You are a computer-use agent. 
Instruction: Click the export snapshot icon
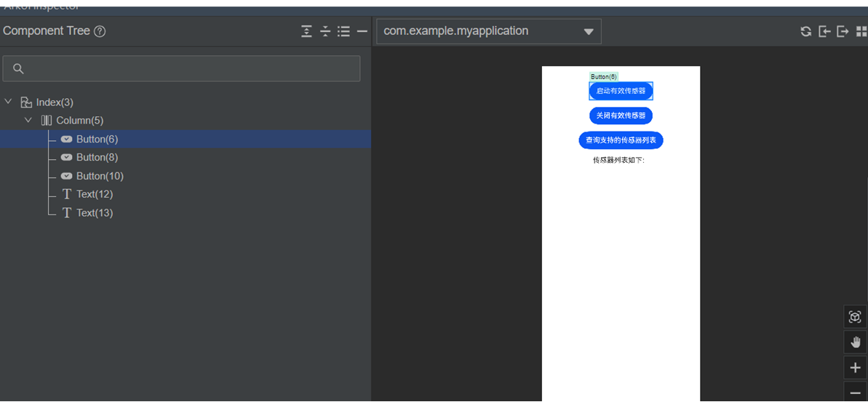click(843, 31)
